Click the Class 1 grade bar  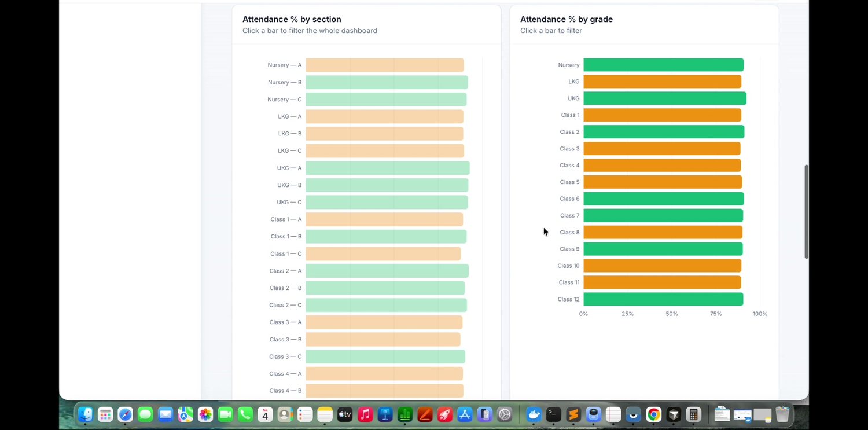pos(662,115)
